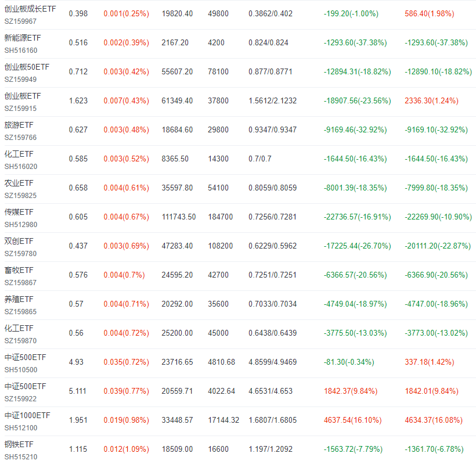The height and width of the screenshot is (464, 476).
Task: Select the market value 2167.20
Action: tap(175, 43)
